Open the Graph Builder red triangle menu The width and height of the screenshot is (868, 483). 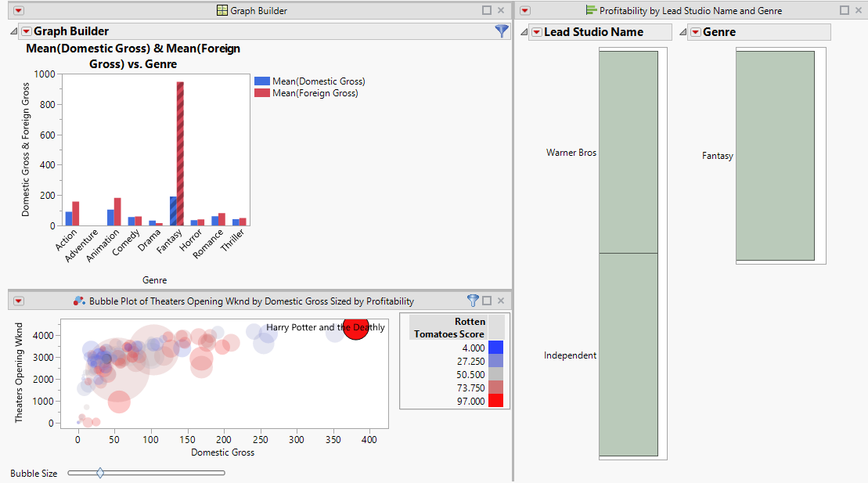(x=26, y=31)
